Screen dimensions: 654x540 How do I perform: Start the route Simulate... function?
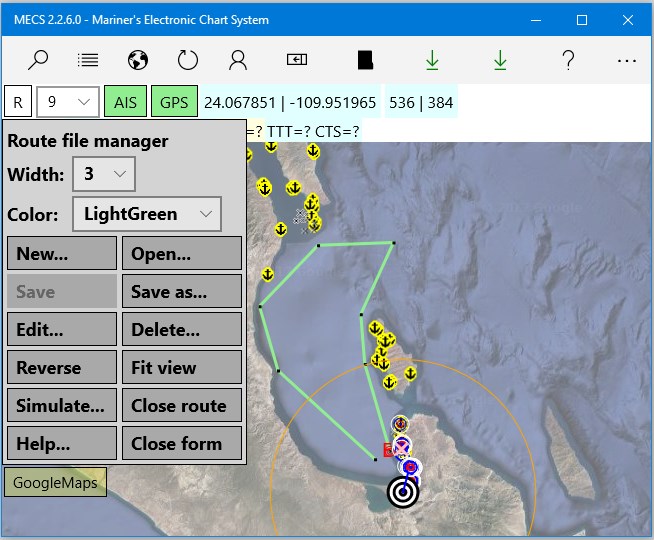pos(62,405)
